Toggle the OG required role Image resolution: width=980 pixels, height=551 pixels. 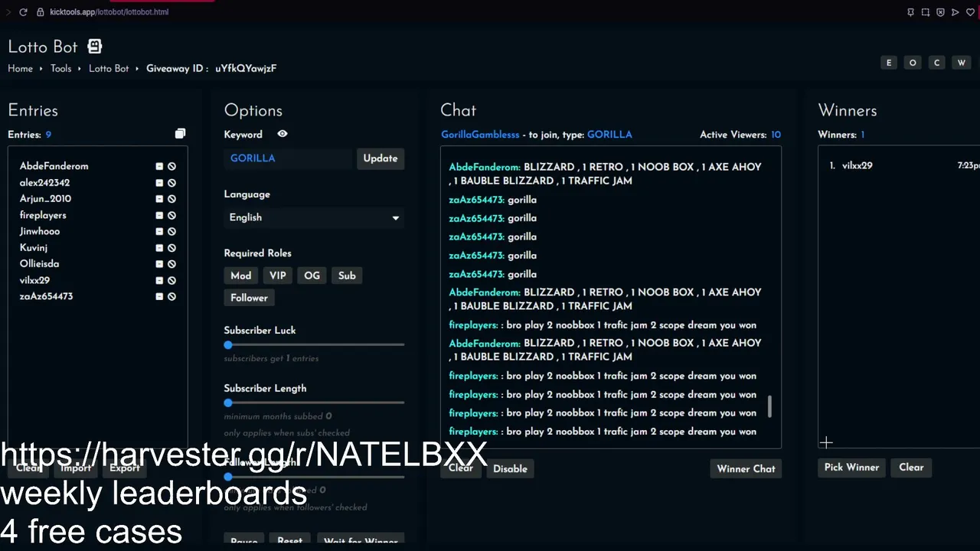(x=312, y=275)
